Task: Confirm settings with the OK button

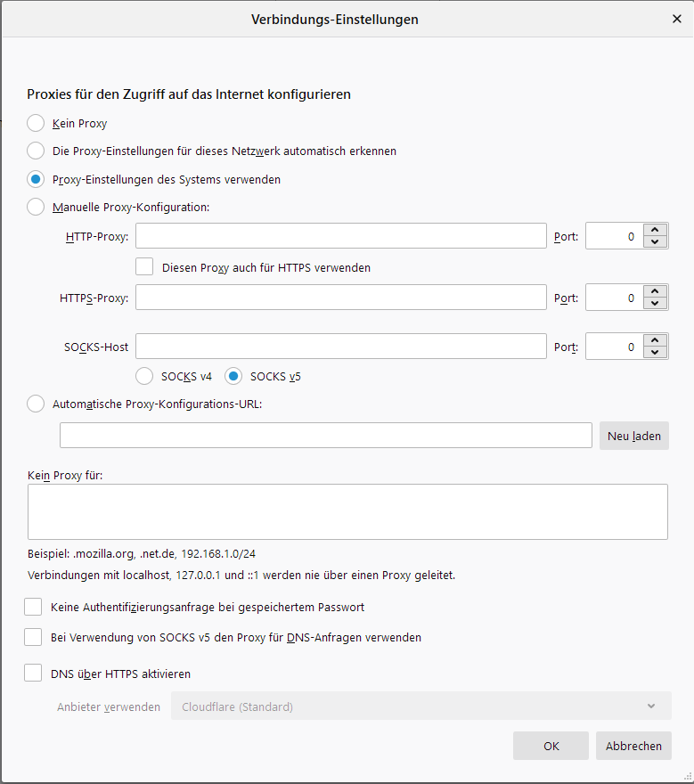Action: click(x=551, y=746)
